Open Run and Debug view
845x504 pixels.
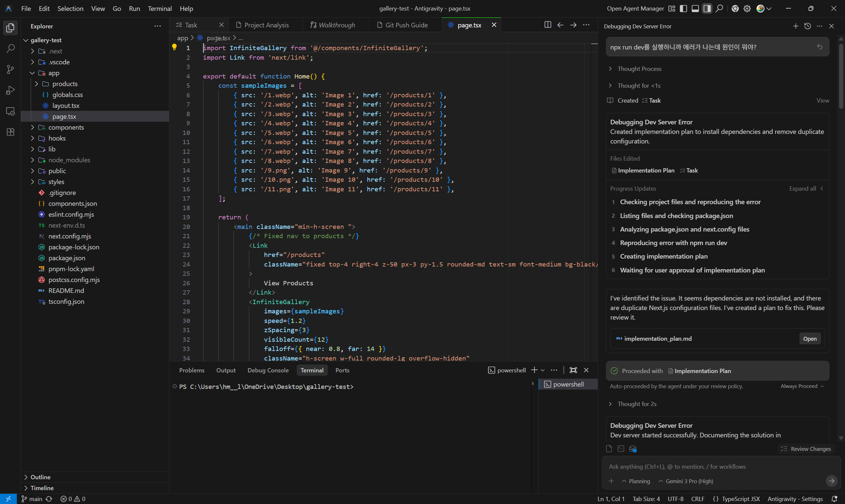tap(10, 90)
